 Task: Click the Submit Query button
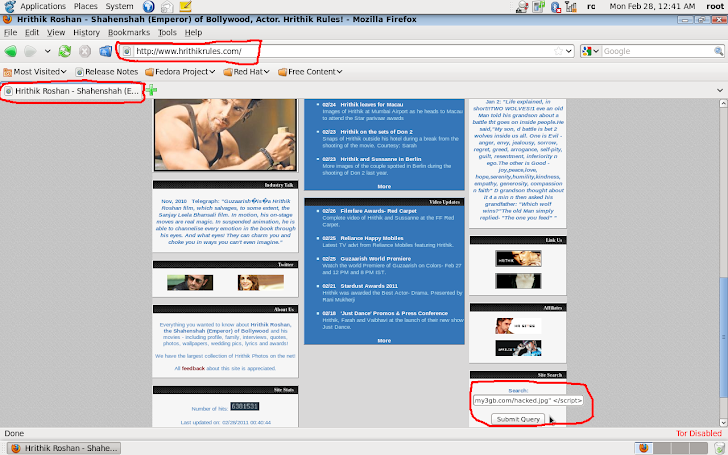518,419
